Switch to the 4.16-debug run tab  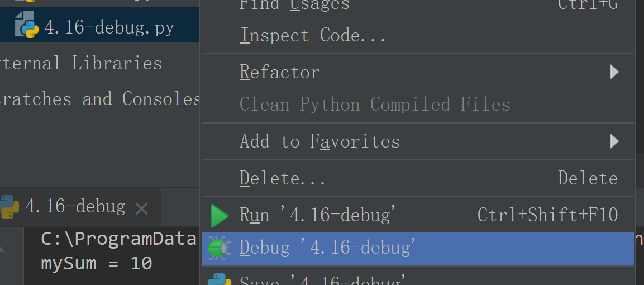[75, 207]
